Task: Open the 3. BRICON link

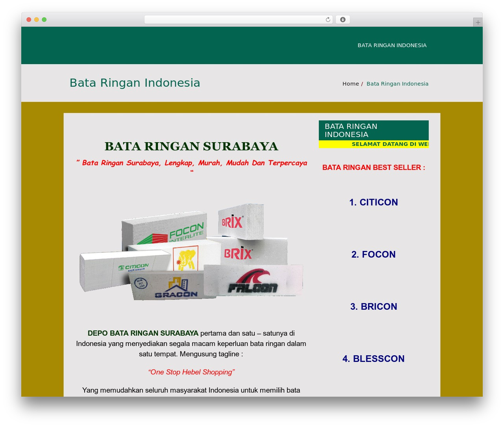Action: click(x=374, y=306)
